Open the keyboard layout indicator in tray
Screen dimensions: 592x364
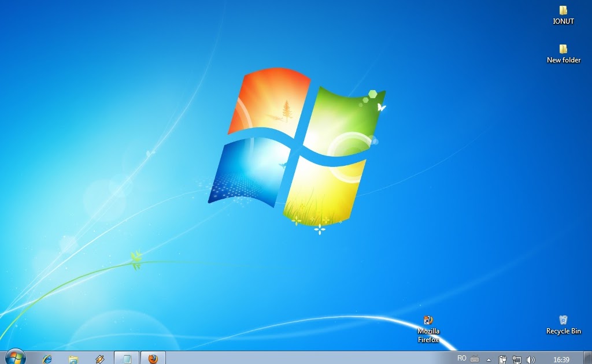click(475, 359)
